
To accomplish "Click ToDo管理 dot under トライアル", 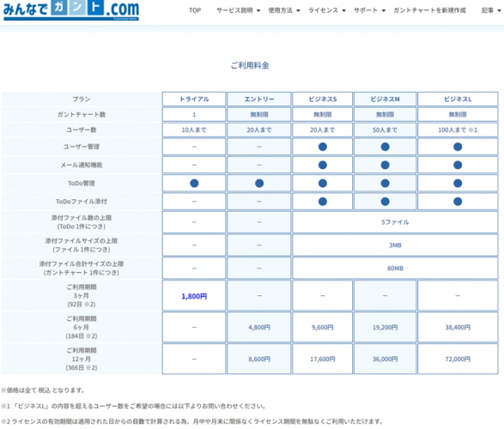I will pos(194,184).
